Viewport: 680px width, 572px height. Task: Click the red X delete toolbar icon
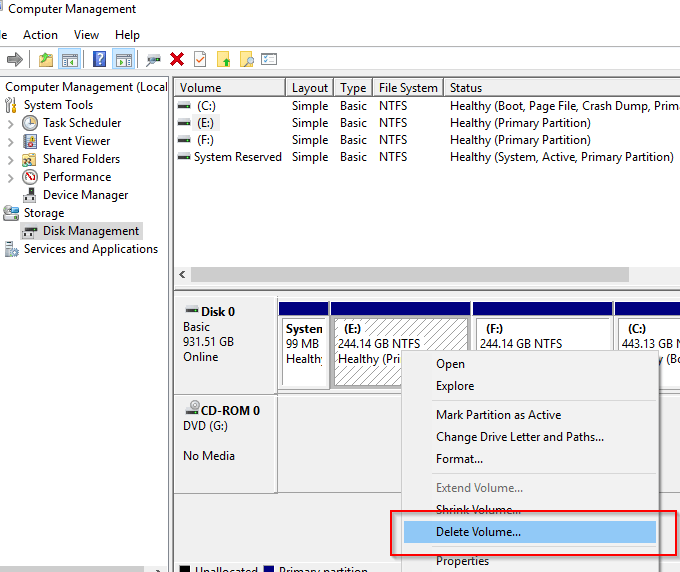pos(177,60)
